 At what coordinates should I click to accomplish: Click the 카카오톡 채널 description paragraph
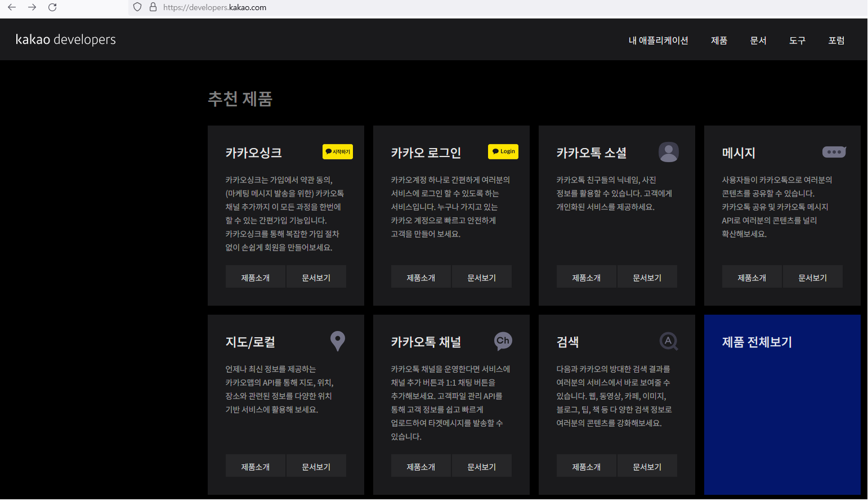coord(451,403)
